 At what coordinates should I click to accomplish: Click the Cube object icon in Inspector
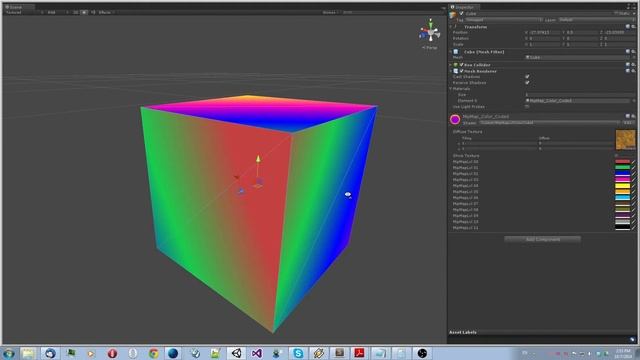point(453,15)
